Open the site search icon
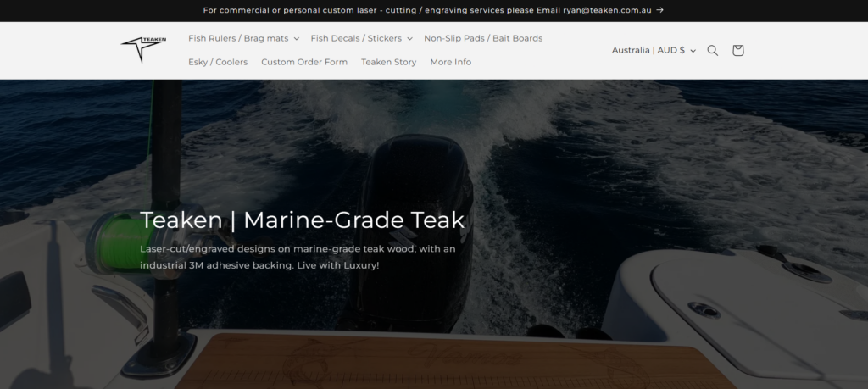868x389 pixels. point(712,50)
